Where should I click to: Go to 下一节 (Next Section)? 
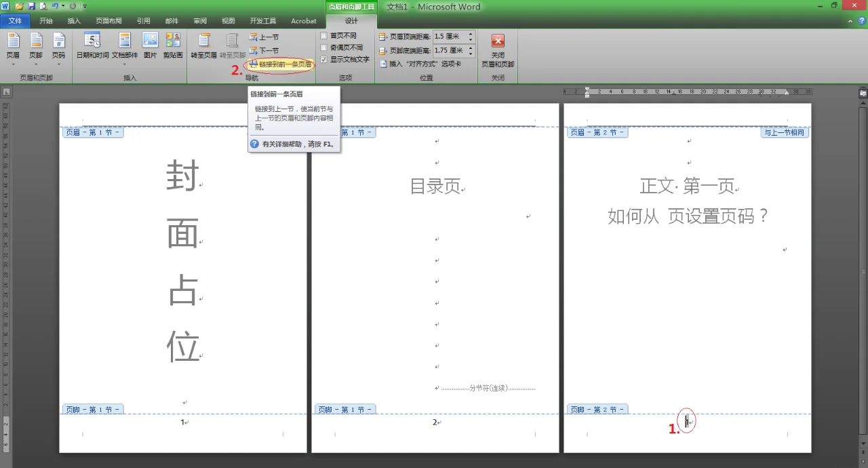tap(264, 51)
